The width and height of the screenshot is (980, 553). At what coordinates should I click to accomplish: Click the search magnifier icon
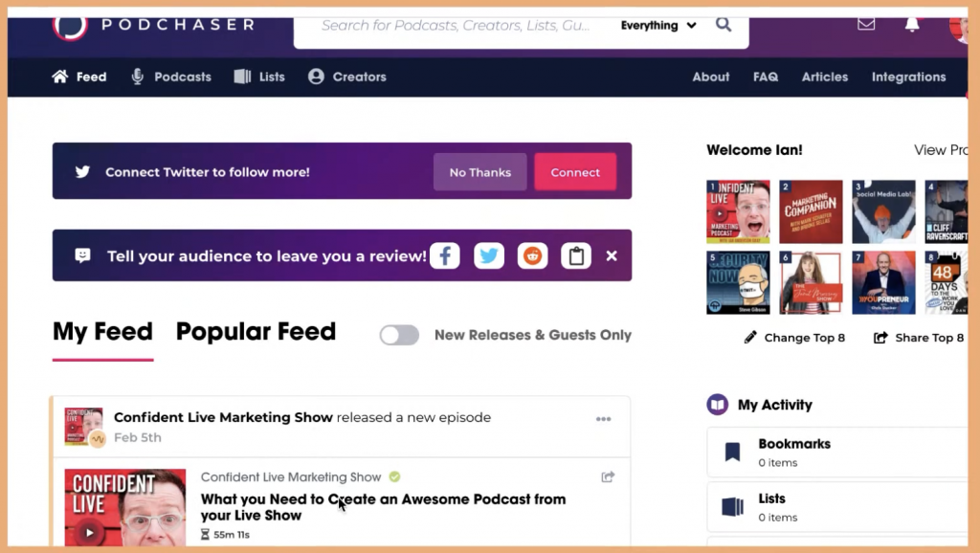(724, 25)
